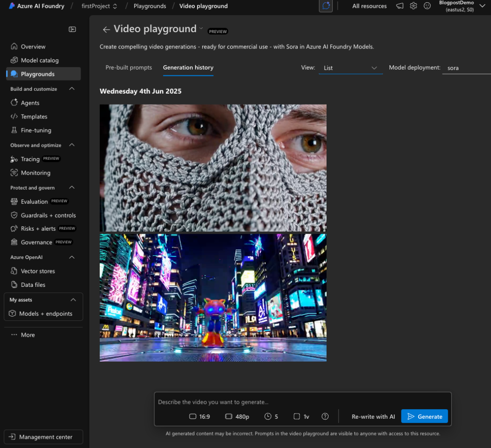
Task: Click the feedback smiley face icon
Action: click(427, 6)
